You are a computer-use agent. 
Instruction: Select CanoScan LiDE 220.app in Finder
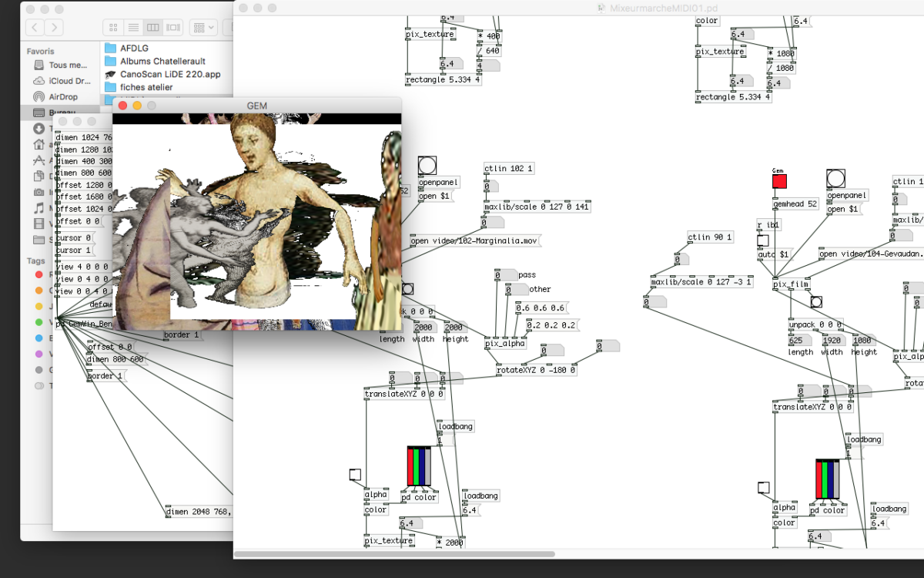tap(162, 74)
